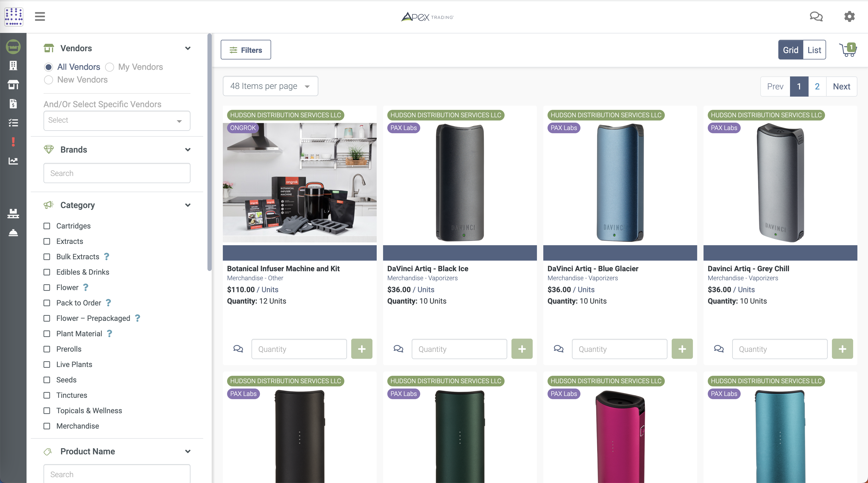This screenshot has height=483, width=868.
Task: Open the red exclamation alerts icon
Action: point(13,142)
